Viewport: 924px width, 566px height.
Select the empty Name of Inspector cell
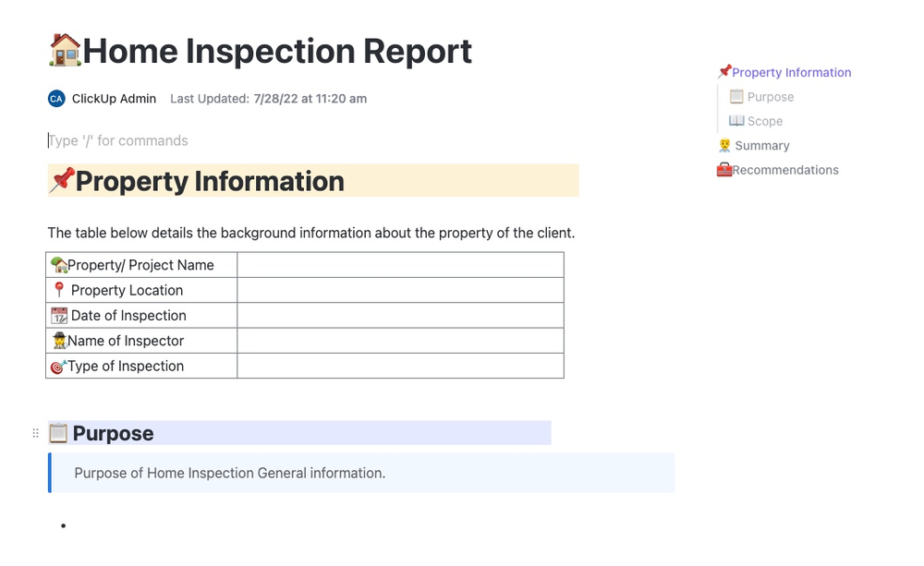point(400,341)
